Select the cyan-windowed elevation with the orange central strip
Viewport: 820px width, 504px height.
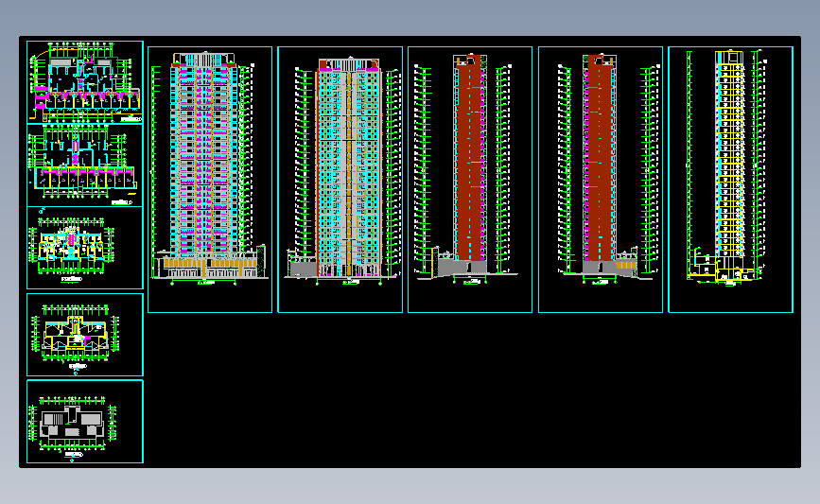[x=340, y=180]
